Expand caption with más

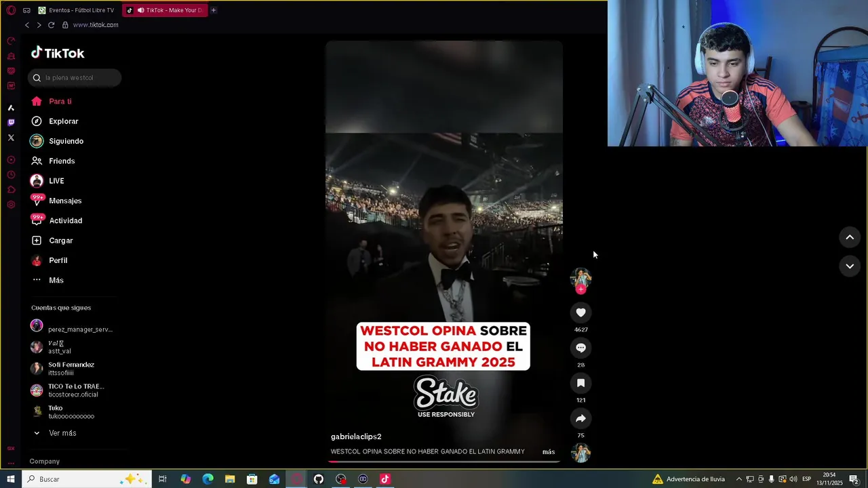click(549, 452)
